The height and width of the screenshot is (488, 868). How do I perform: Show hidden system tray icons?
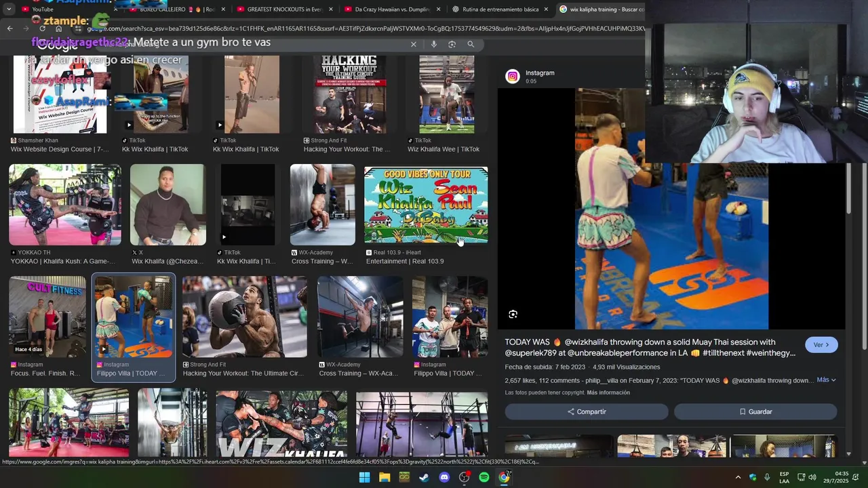click(738, 477)
